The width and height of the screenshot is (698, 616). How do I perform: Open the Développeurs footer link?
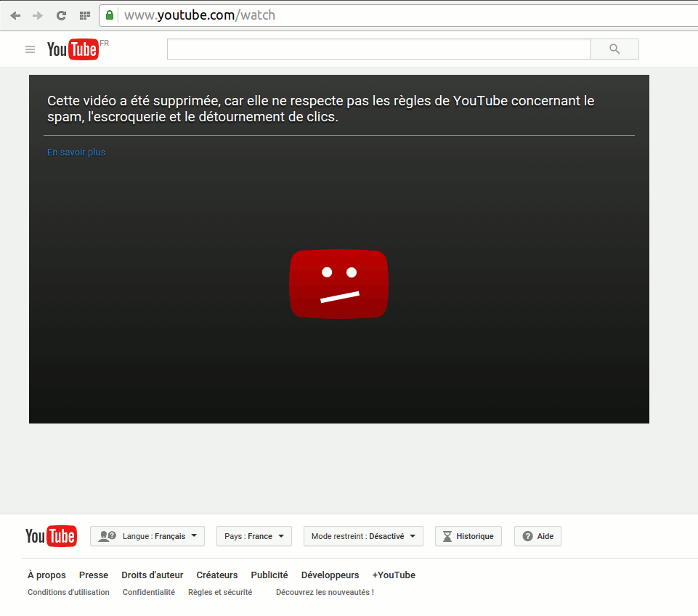pyautogui.click(x=330, y=575)
